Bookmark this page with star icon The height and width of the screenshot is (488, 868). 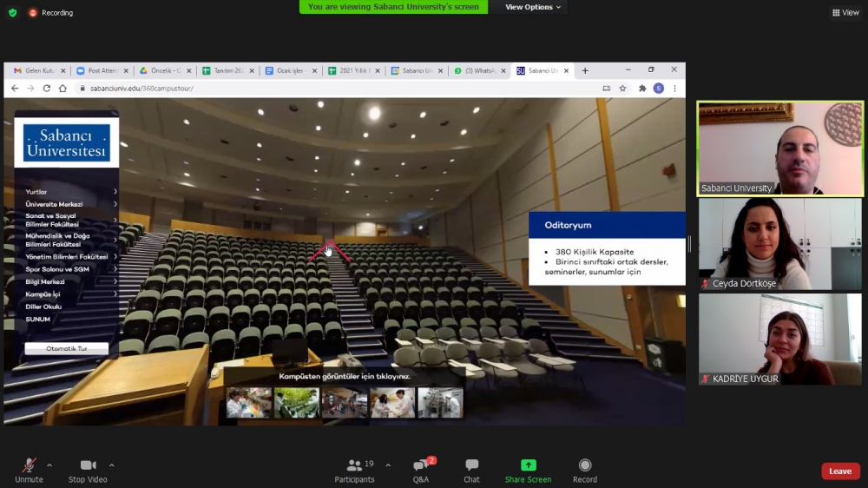tap(622, 88)
